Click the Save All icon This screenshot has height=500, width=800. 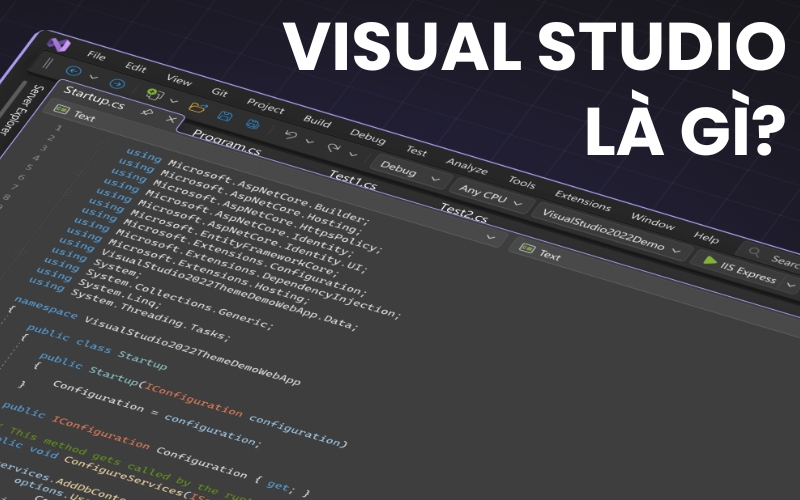pos(252,124)
